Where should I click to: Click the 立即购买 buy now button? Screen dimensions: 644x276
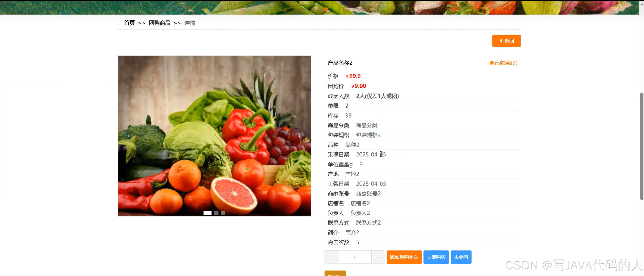(x=436, y=257)
